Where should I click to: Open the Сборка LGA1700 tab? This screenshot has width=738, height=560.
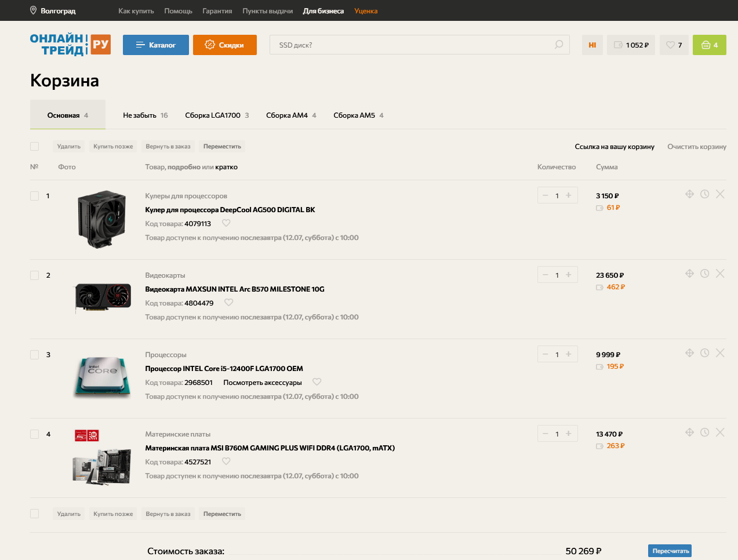coord(217,115)
